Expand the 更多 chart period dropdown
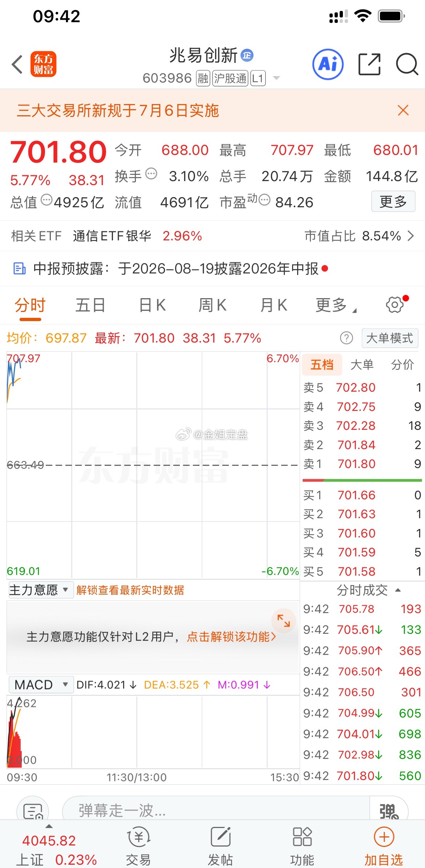 tap(336, 305)
